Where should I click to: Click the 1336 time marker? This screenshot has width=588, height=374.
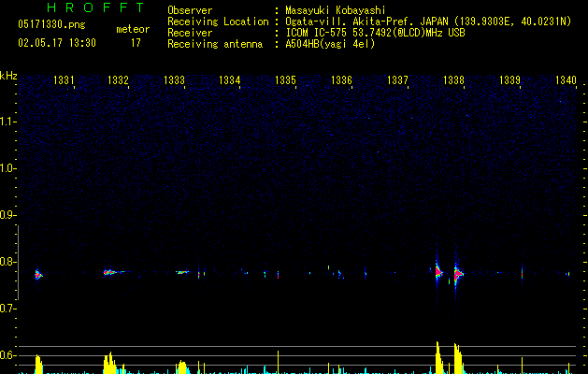point(341,80)
